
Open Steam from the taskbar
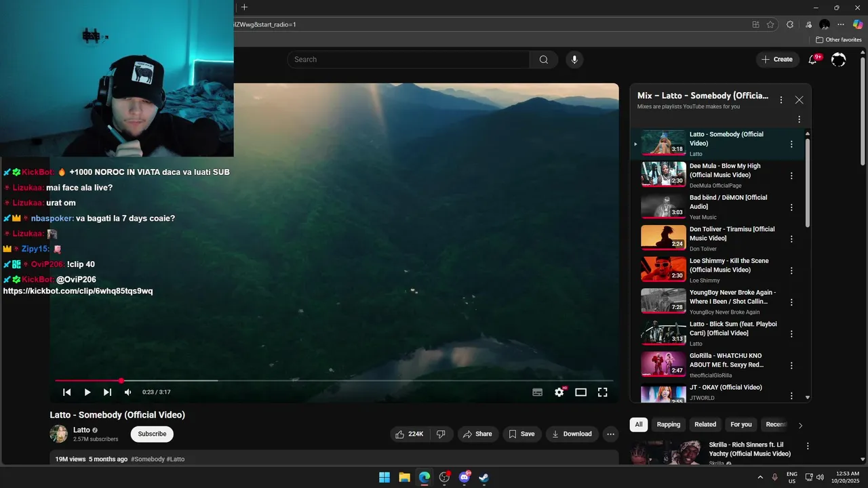(484, 477)
